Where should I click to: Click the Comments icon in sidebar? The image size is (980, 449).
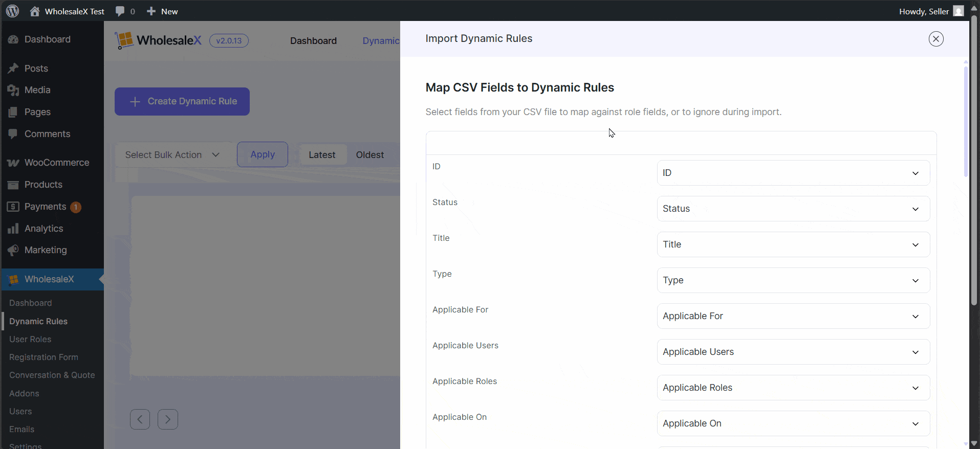[13, 134]
